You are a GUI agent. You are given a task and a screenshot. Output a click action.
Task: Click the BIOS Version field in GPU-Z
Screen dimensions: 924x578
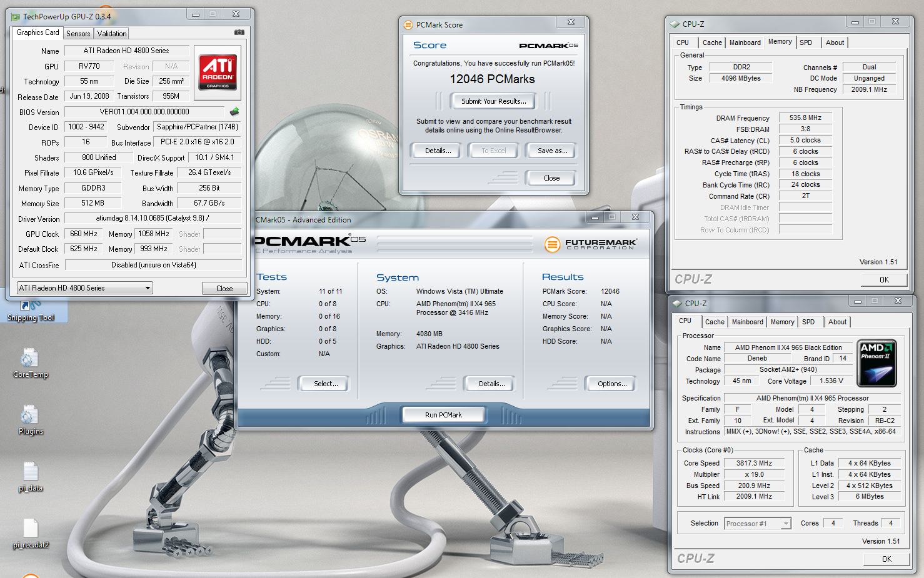click(x=145, y=112)
